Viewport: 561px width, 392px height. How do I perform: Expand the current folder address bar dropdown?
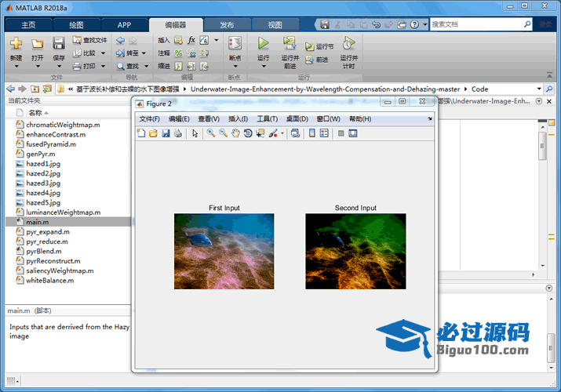point(538,89)
